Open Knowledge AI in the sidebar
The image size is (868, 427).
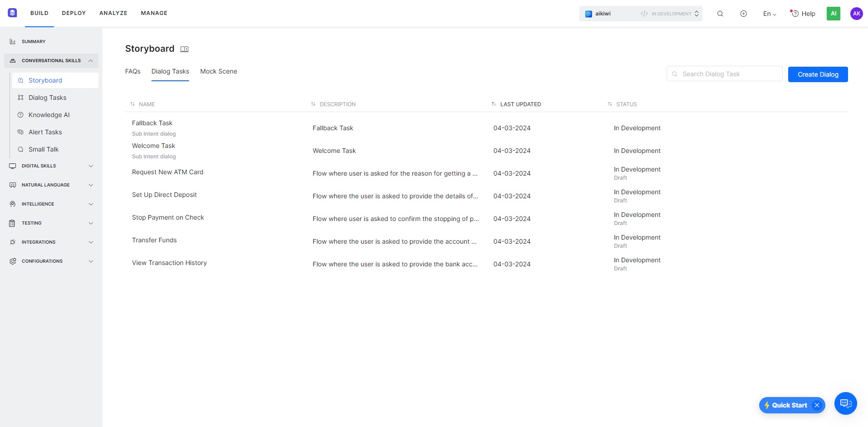49,115
